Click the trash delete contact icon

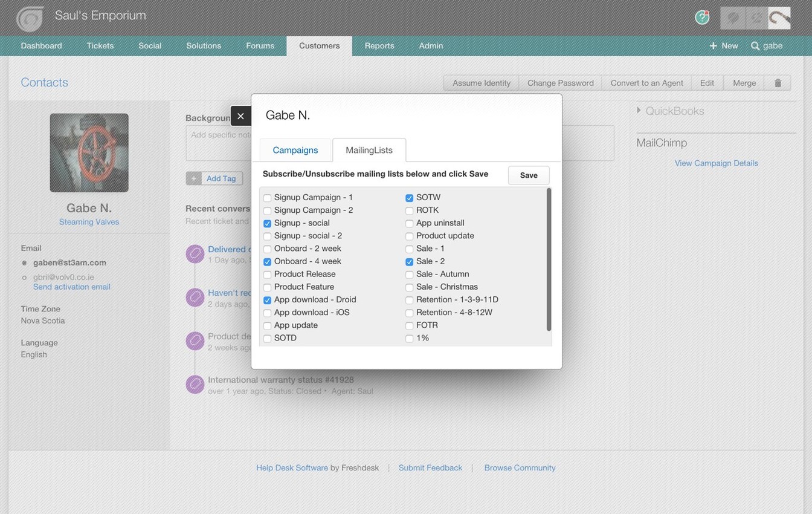778,83
